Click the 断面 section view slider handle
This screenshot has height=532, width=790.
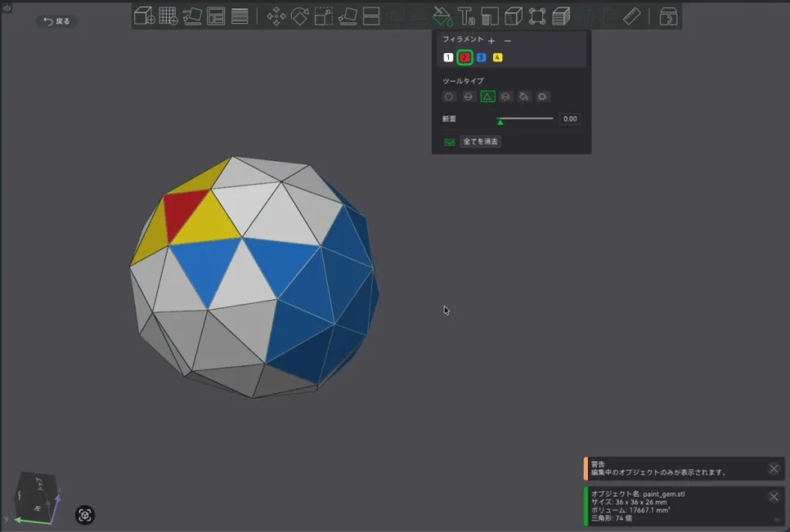[x=500, y=121]
